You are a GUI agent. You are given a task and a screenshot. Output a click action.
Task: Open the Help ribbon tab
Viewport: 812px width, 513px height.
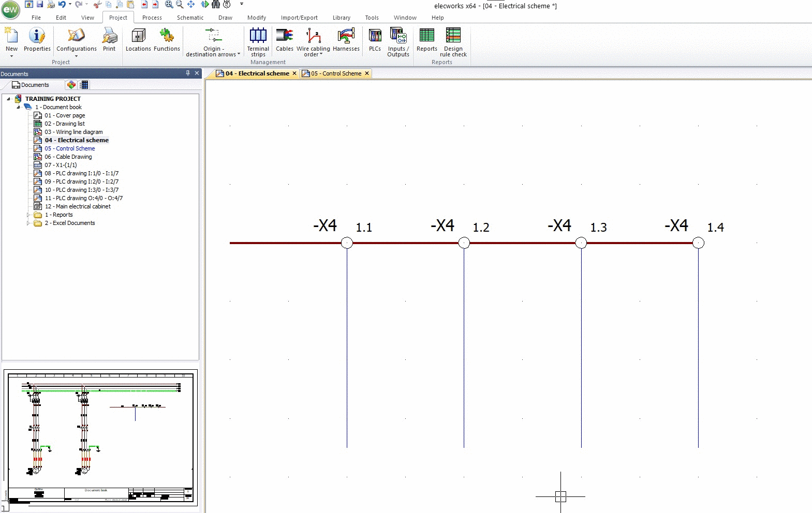(x=438, y=18)
